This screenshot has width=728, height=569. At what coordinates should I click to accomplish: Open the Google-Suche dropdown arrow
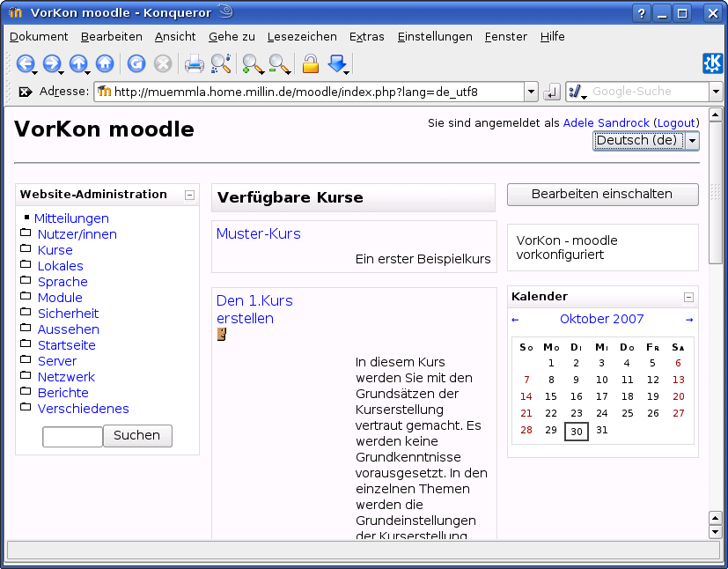[716, 92]
